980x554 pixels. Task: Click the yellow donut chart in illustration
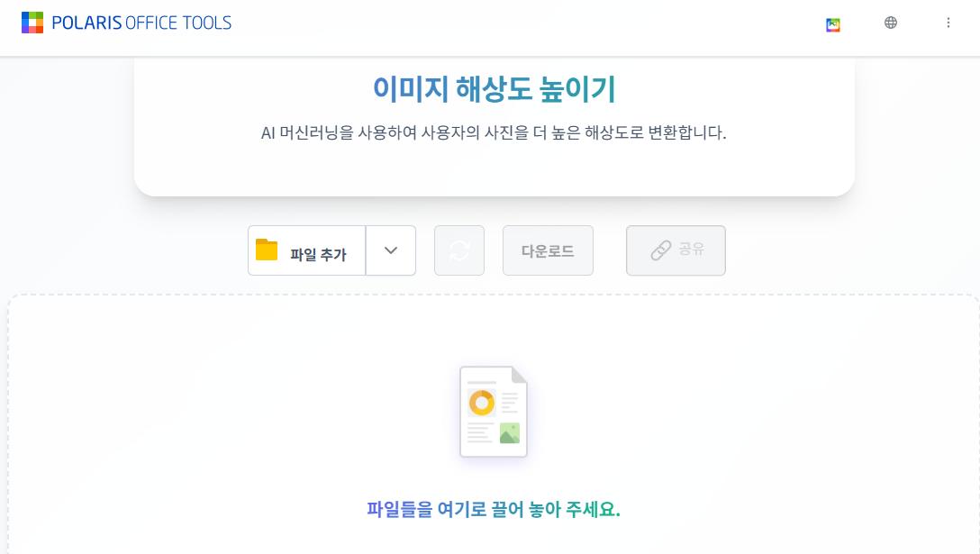coord(482,402)
